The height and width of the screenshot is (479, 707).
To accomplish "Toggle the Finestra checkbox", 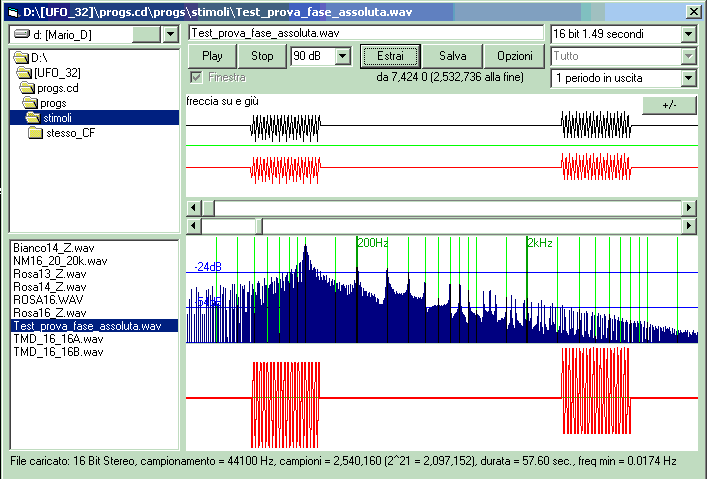I will [196, 77].
